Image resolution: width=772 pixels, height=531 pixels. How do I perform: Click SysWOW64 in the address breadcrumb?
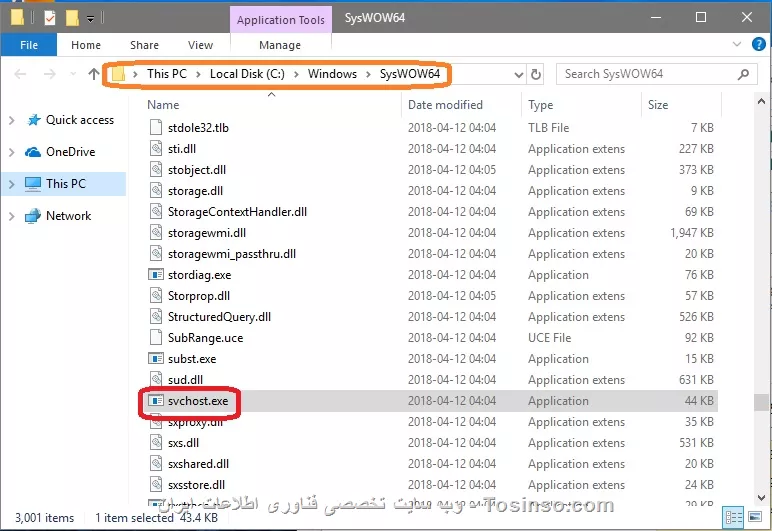tap(410, 74)
